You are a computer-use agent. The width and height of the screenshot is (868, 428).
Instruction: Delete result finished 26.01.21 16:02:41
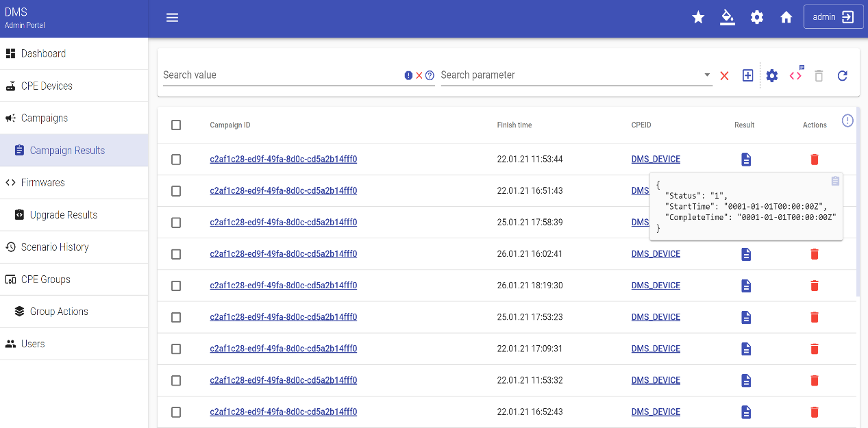pyautogui.click(x=815, y=254)
